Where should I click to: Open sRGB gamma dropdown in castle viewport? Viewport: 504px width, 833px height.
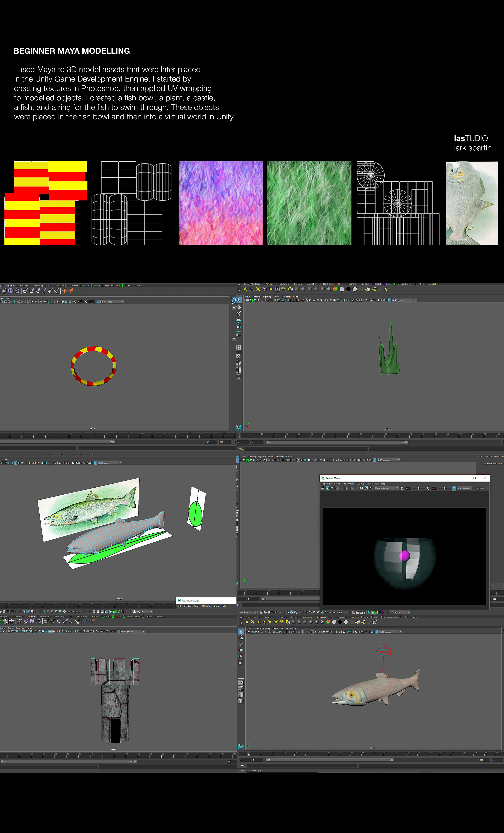coord(133,631)
